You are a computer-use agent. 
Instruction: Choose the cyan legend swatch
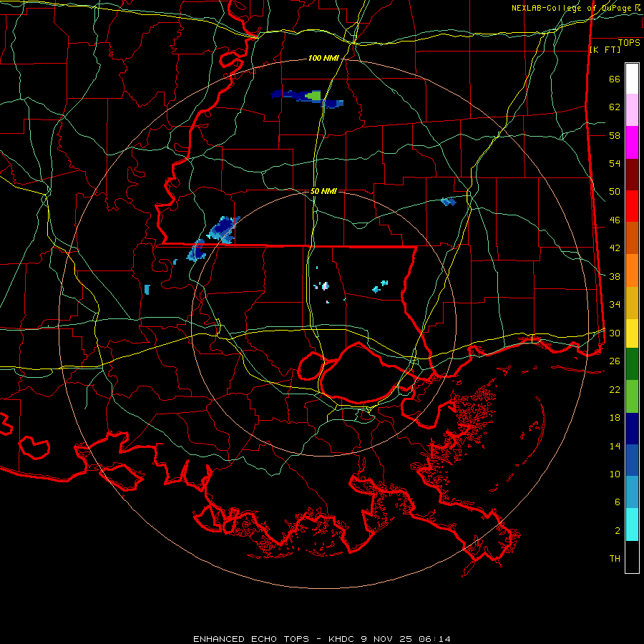(x=632, y=525)
